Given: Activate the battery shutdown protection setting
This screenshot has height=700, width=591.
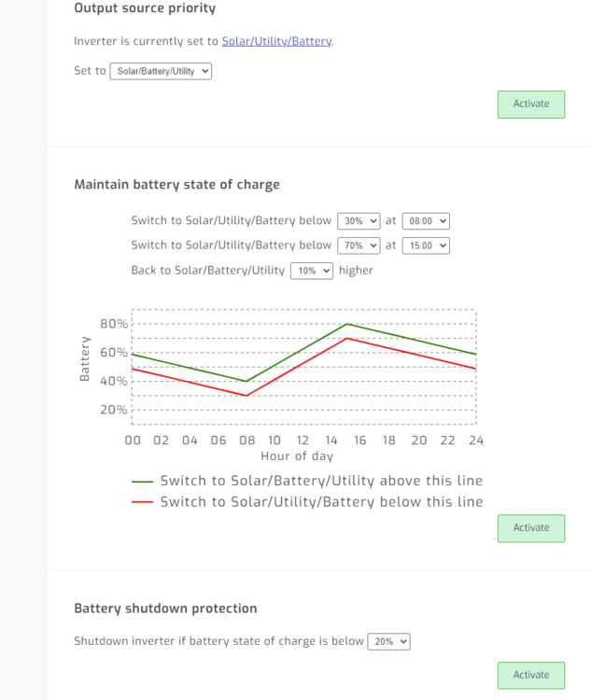Looking at the screenshot, I should click(x=530, y=675).
